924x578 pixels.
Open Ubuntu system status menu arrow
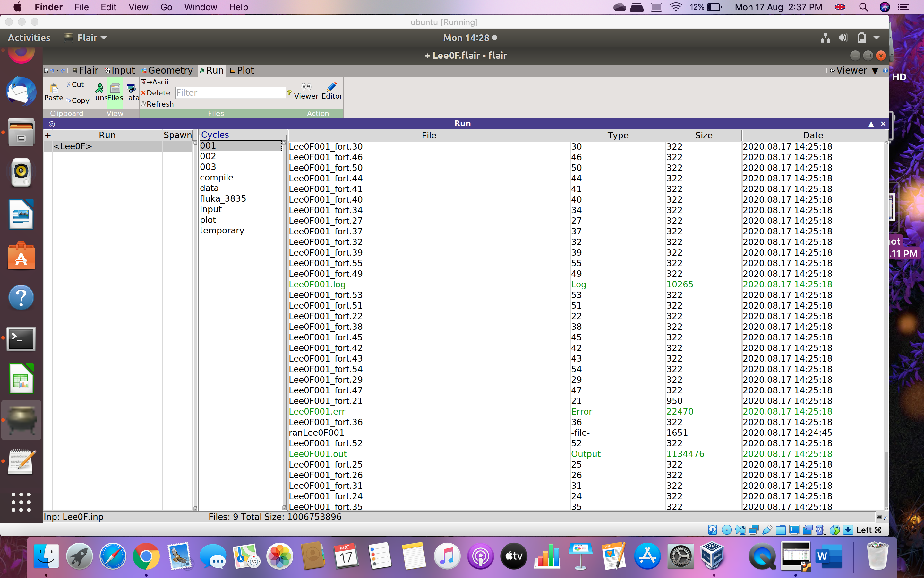(877, 38)
